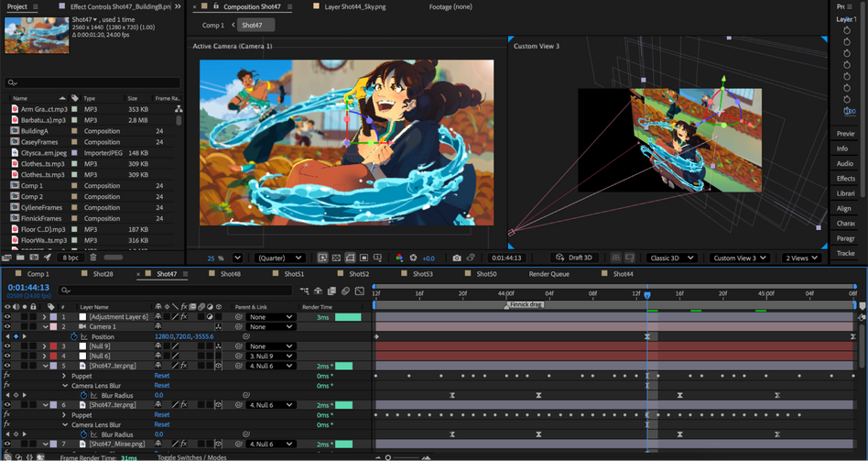This screenshot has width=868, height=461.
Task: Toggle mask and shape path visibility
Action: click(x=350, y=258)
